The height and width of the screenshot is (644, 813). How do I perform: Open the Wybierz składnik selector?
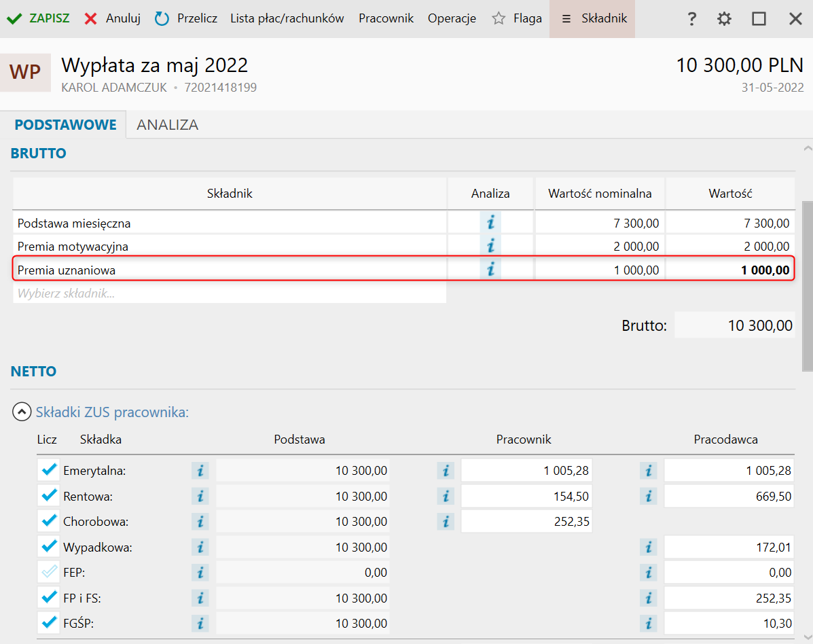pyautogui.click(x=229, y=293)
